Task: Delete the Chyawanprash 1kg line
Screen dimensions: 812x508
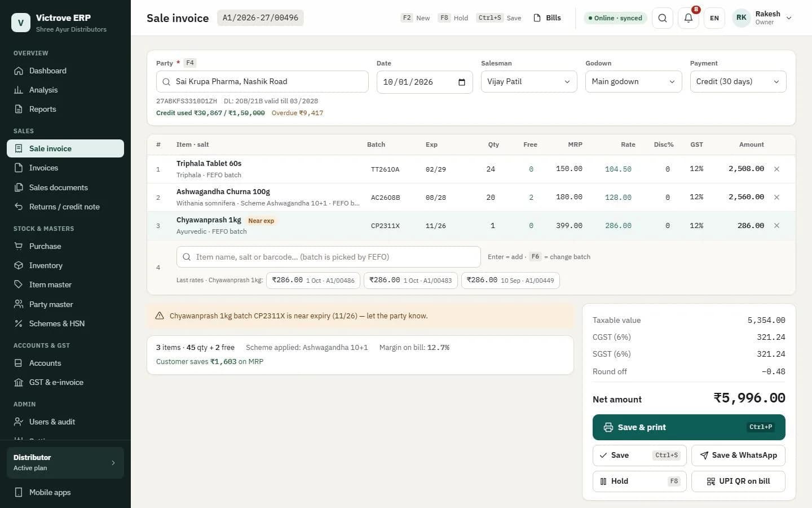Action: click(x=776, y=225)
